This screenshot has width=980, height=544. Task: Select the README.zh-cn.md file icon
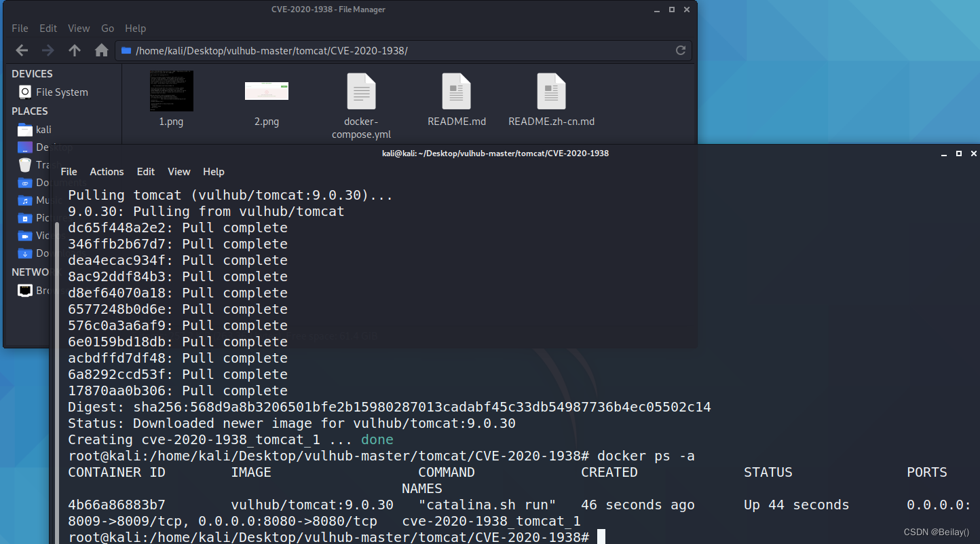click(x=552, y=91)
